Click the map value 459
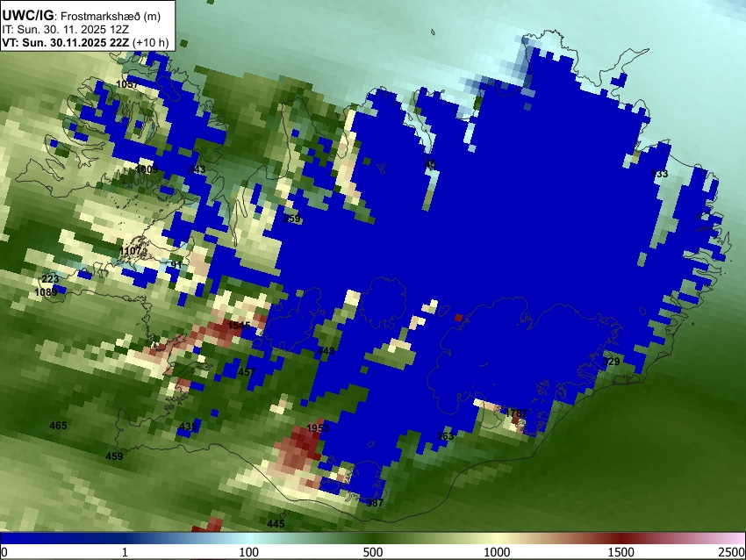Viewport: 746px width, 560px height. pyautogui.click(x=114, y=456)
